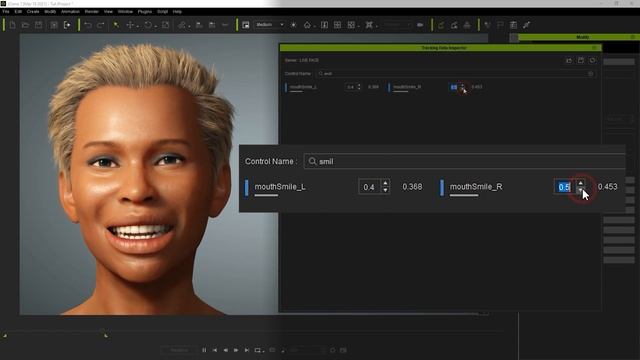The height and width of the screenshot is (360, 640).
Task: Click the enlarged mouthSmile_R value field showing 0.5
Action: pyautogui.click(x=564, y=187)
